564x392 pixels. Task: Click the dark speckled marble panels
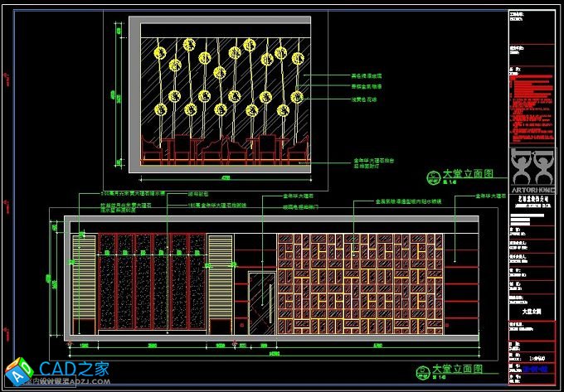tap(151, 286)
